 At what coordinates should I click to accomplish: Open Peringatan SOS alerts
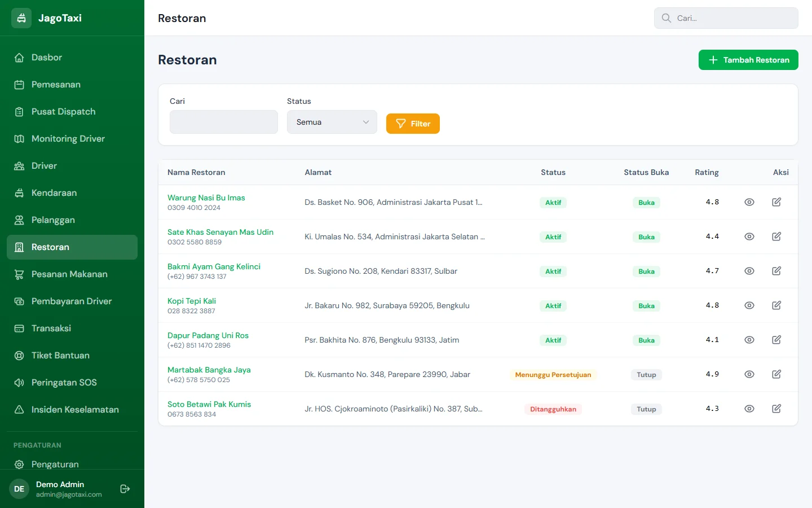pos(72,383)
